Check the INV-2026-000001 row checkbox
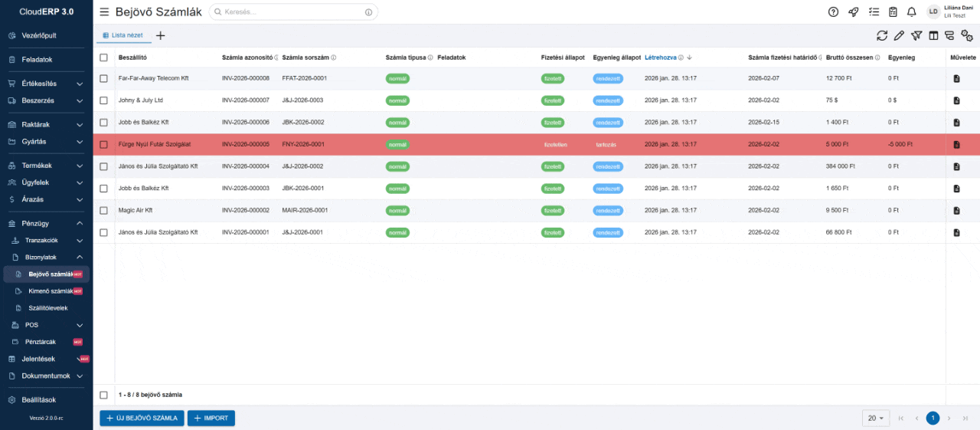The width and height of the screenshot is (980, 430). pyautogui.click(x=103, y=232)
